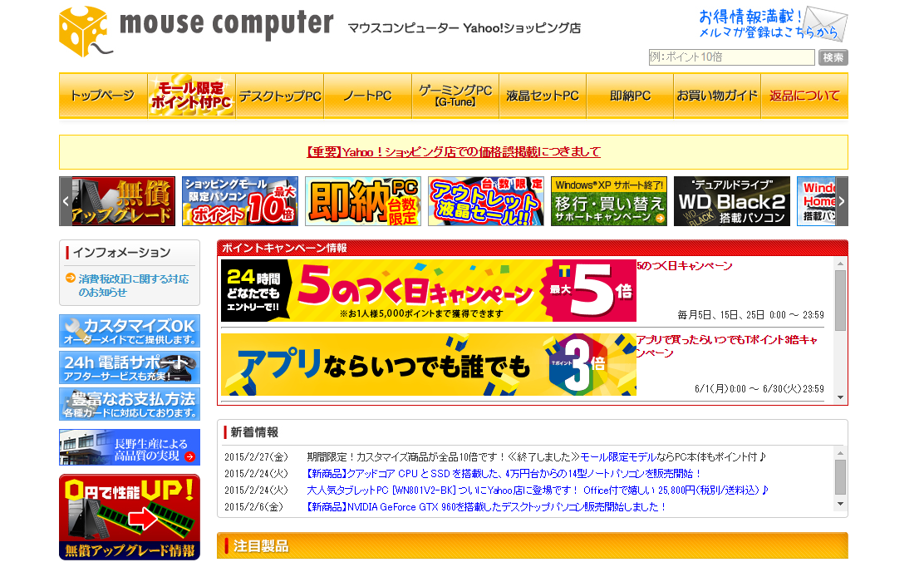Screen dimensions: 924x562
Task: Open the 無償アップグレード carousel banner
Action: pos(124,201)
